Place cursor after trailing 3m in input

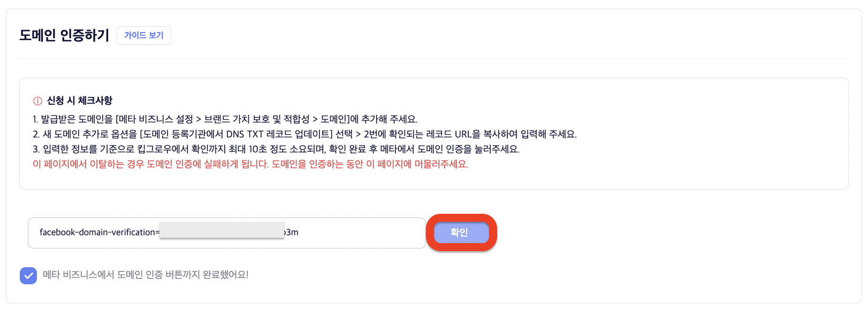(x=299, y=232)
